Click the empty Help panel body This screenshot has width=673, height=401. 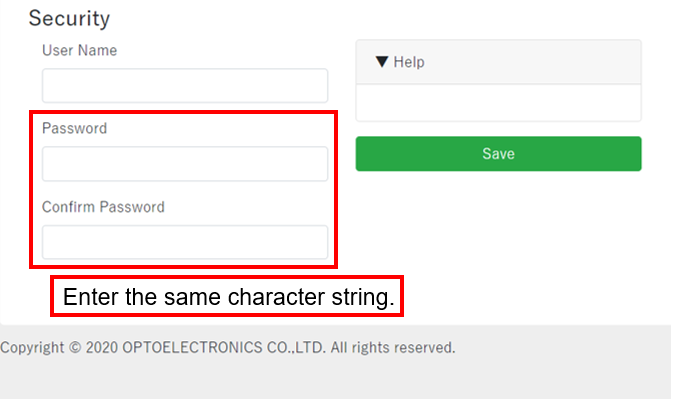coord(498,103)
